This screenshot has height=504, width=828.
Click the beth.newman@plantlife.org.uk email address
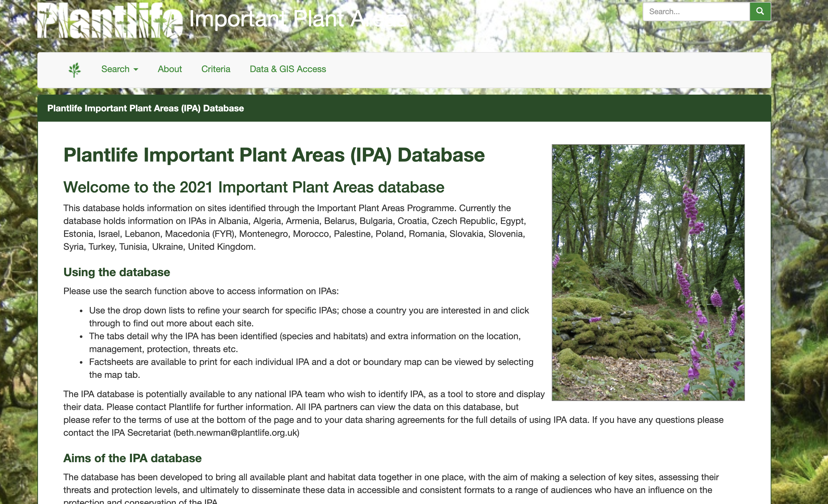coord(237,433)
